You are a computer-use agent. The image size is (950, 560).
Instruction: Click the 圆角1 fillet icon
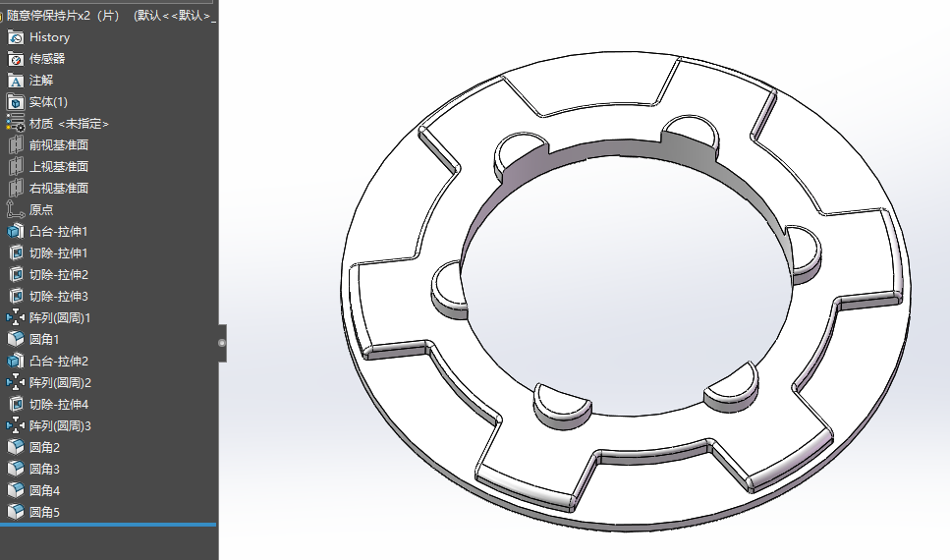[15, 339]
